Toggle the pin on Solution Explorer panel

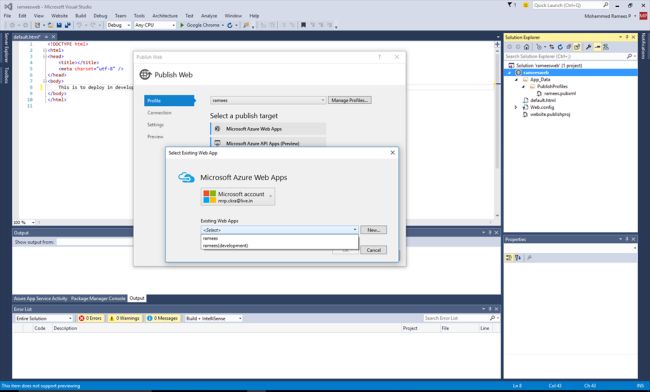click(x=627, y=37)
